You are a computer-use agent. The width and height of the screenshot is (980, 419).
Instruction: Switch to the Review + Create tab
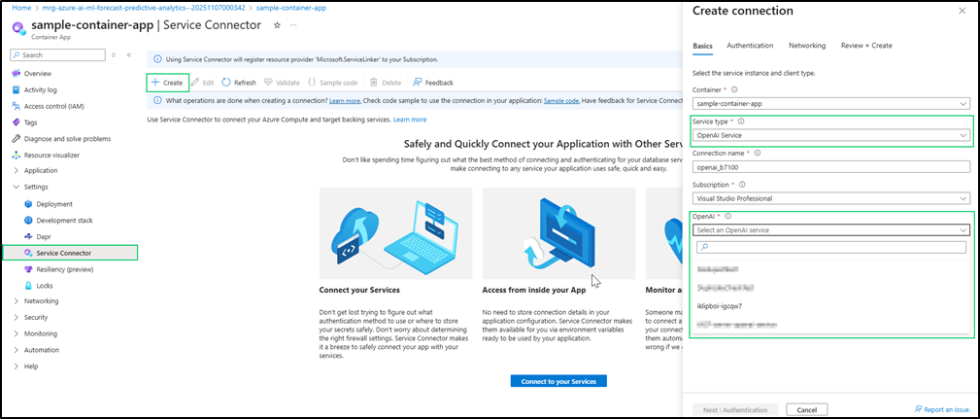[x=866, y=46]
